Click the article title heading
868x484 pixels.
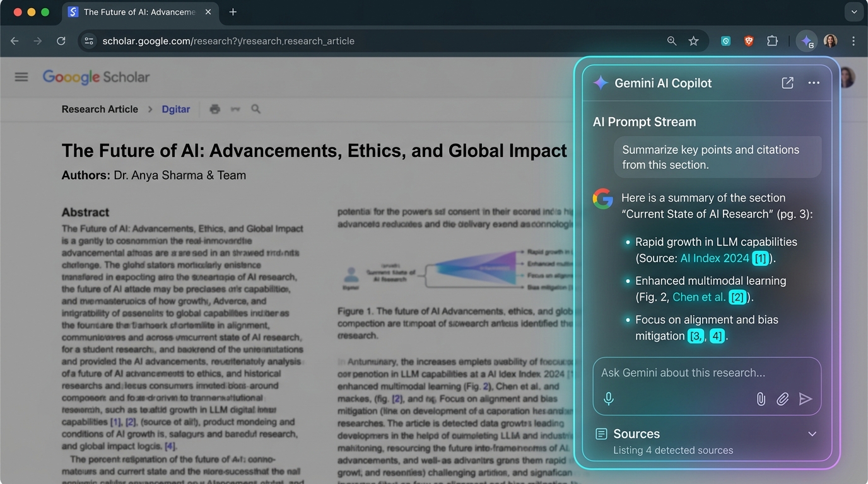click(314, 151)
